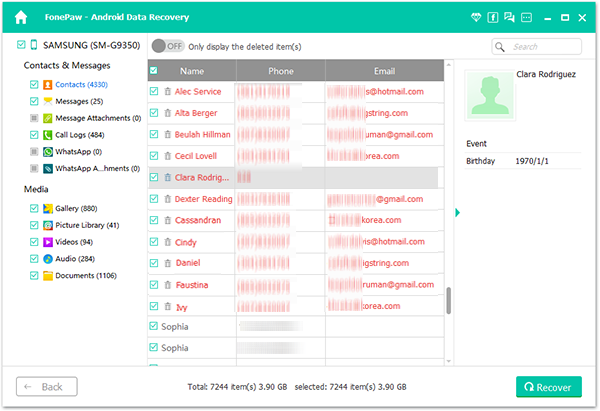Sort contacts by Name column header
The width and height of the screenshot is (600, 411).
(191, 71)
